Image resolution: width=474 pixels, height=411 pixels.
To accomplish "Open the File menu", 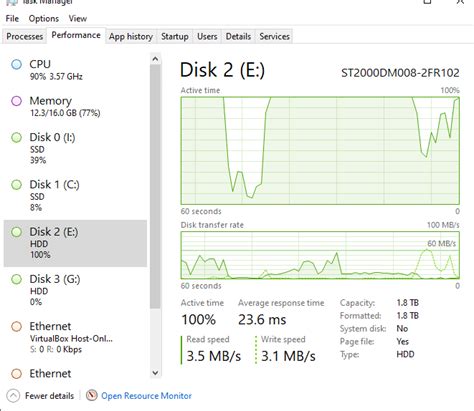I will [x=12, y=19].
